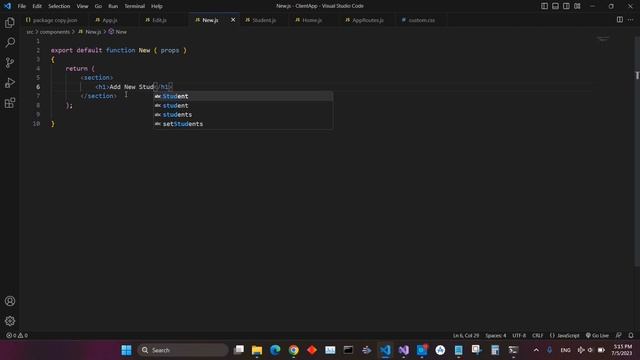Split the editor to the right
640x360 pixels.
click(620, 20)
